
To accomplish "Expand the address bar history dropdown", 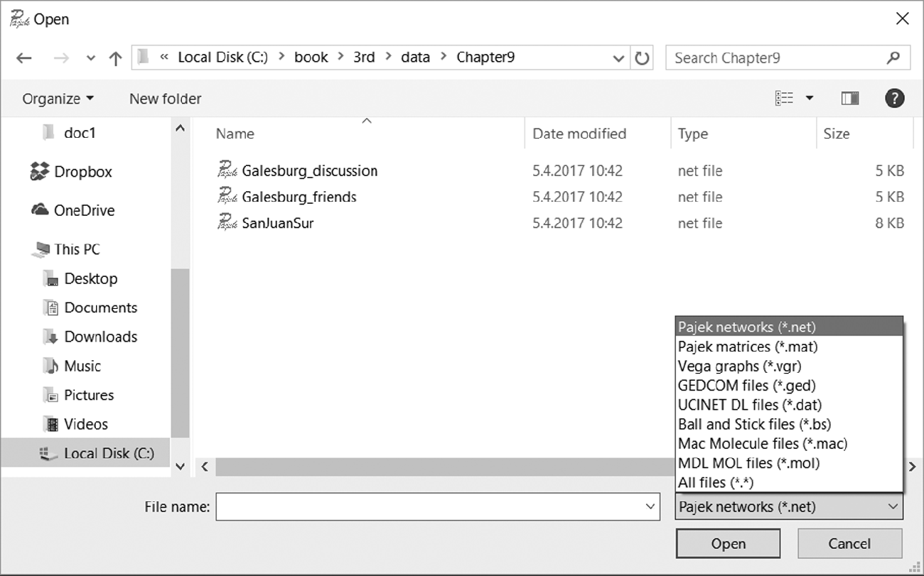I will coord(618,58).
